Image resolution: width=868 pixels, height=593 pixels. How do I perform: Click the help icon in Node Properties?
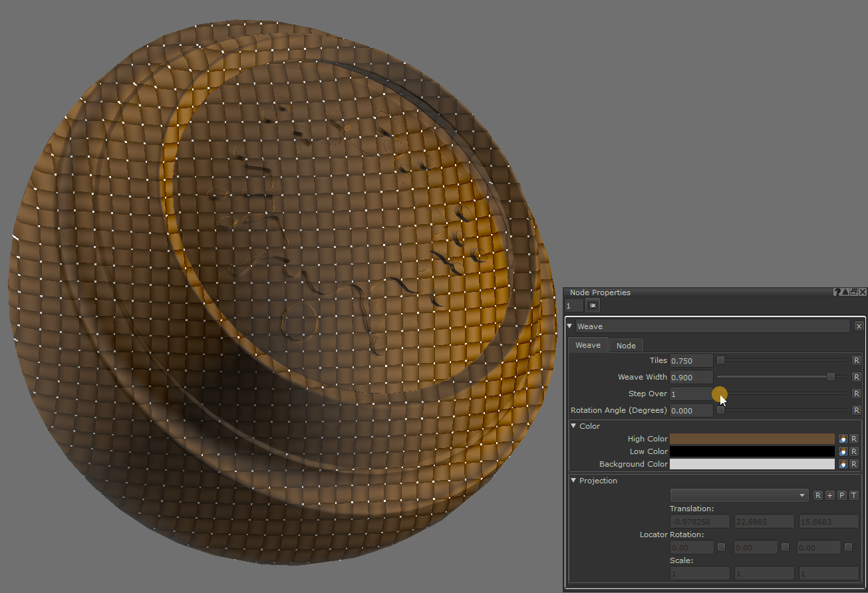coord(837,293)
